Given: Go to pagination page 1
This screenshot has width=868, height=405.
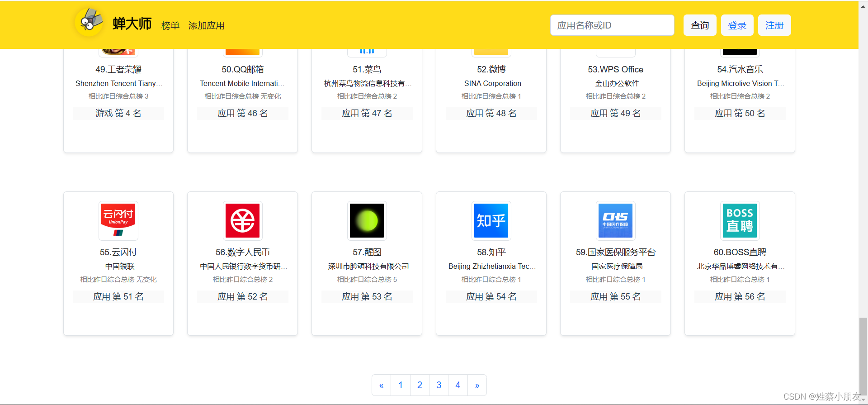Looking at the screenshot, I should pyautogui.click(x=401, y=385).
